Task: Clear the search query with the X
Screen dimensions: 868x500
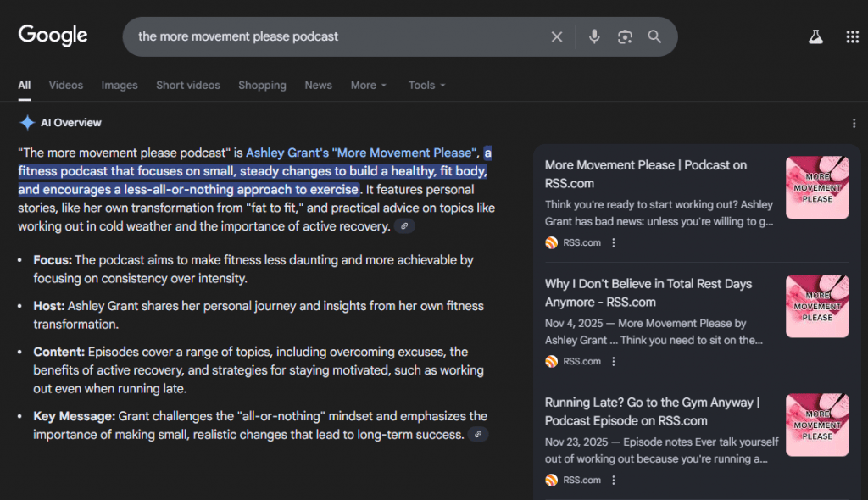Action: coord(557,36)
